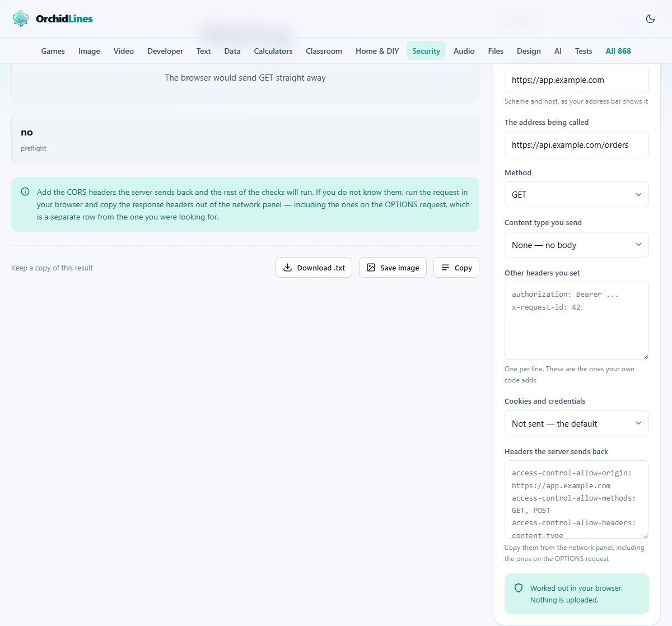Click the 'no' preflight result value
This screenshot has height=626, width=672.
point(27,132)
